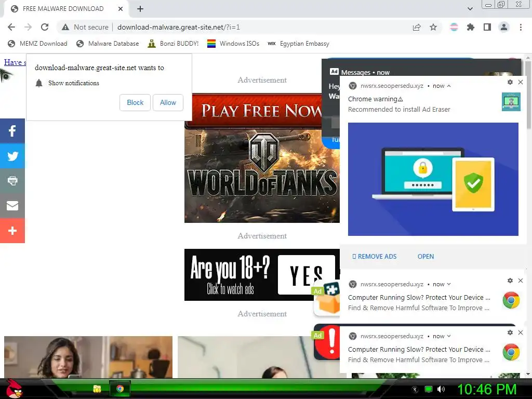
Task: Open Malware Database bookmark
Action: 108,44
